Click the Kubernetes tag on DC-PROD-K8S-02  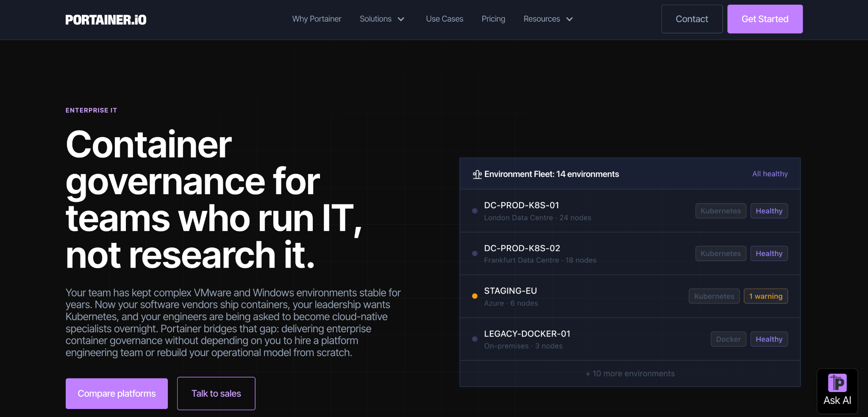click(721, 254)
